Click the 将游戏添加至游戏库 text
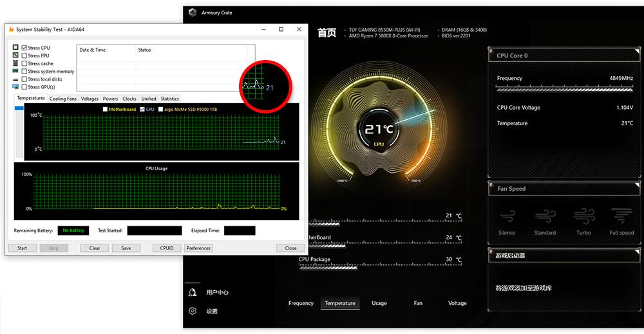Image resolution: width=644 pixels, height=334 pixels. click(x=524, y=288)
